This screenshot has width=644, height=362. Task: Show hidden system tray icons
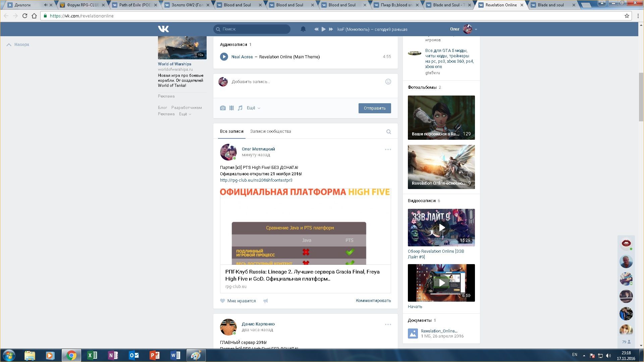point(584,355)
